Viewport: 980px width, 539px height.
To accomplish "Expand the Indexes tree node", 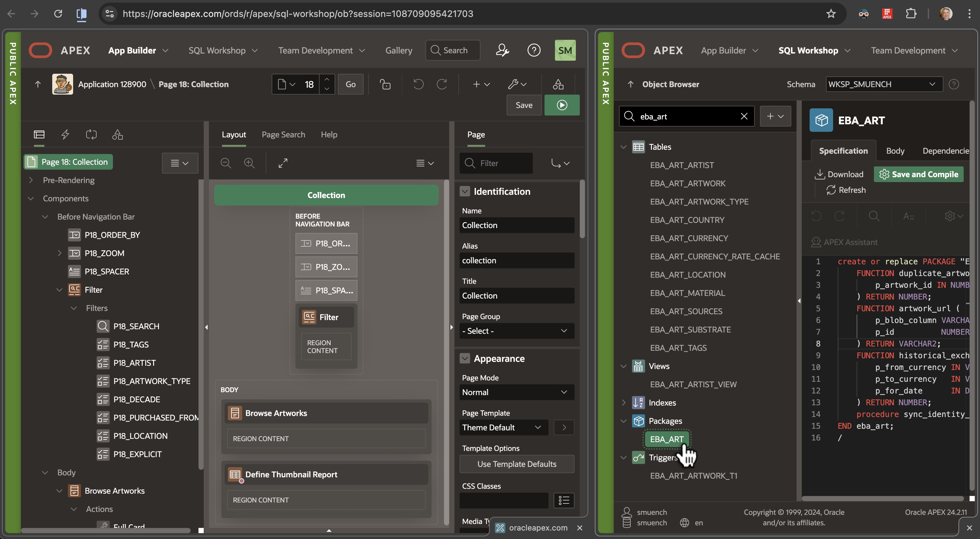I will pos(623,403).
